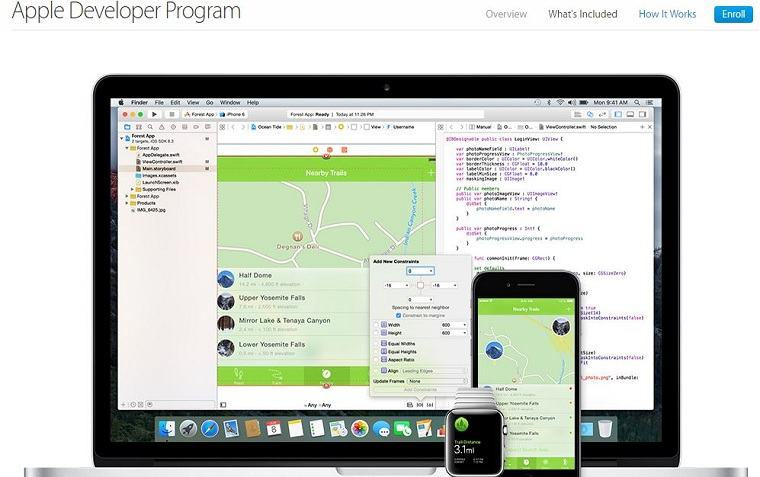The width and height of the screenshot is (760, 477).
Task: Open the Help menu
Action: [x=253, y=102]
